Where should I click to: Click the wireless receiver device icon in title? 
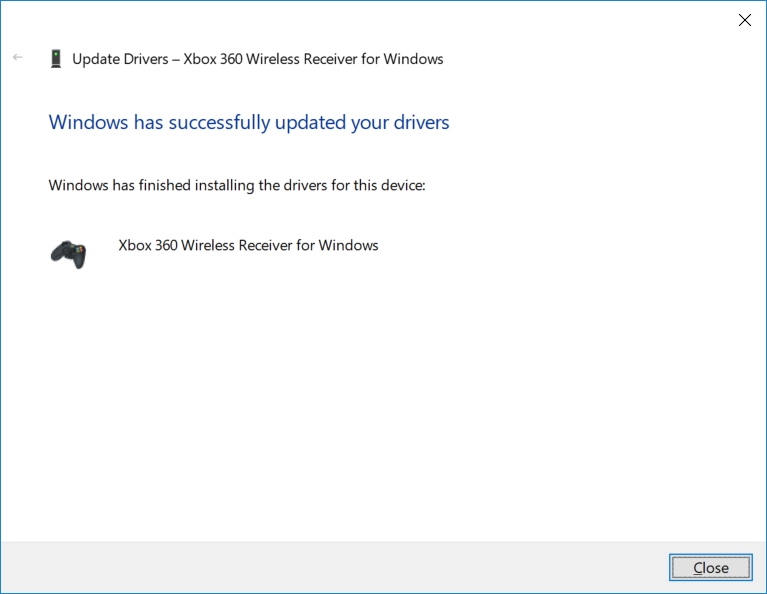coord(56,59)
